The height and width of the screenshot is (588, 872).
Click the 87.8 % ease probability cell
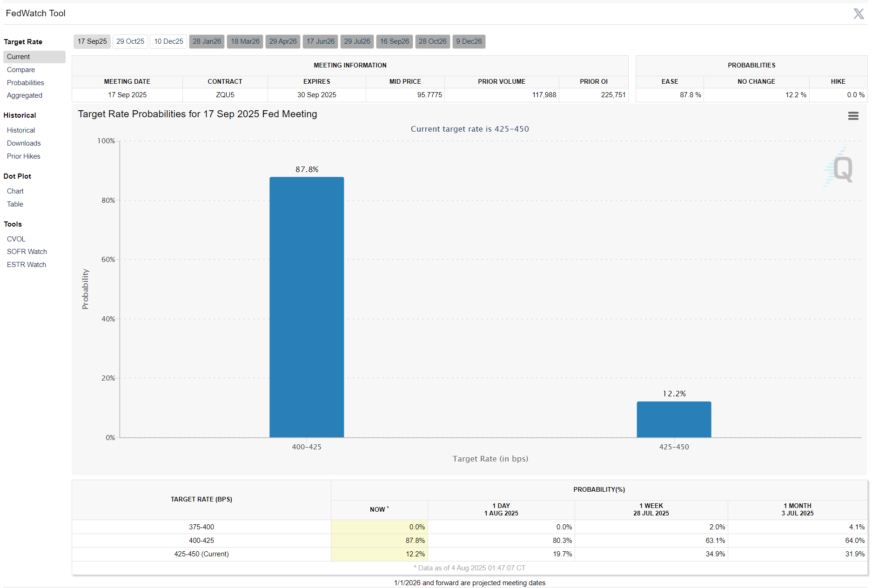[670, 95]
